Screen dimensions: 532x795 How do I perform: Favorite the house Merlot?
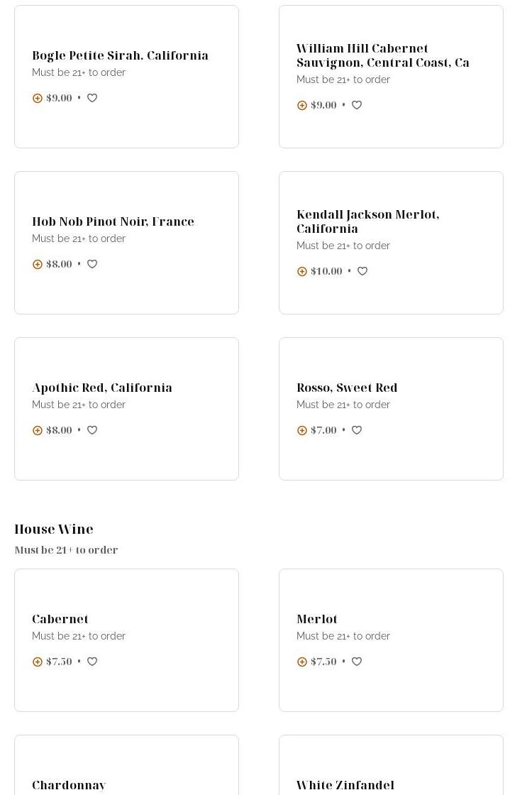357,662
